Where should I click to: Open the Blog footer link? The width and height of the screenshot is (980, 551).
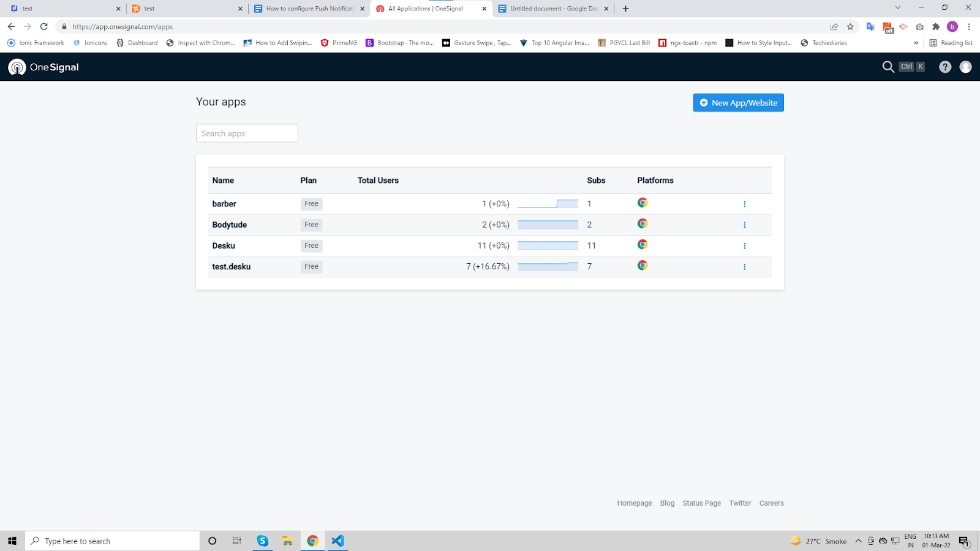click(x=667, y=503)
